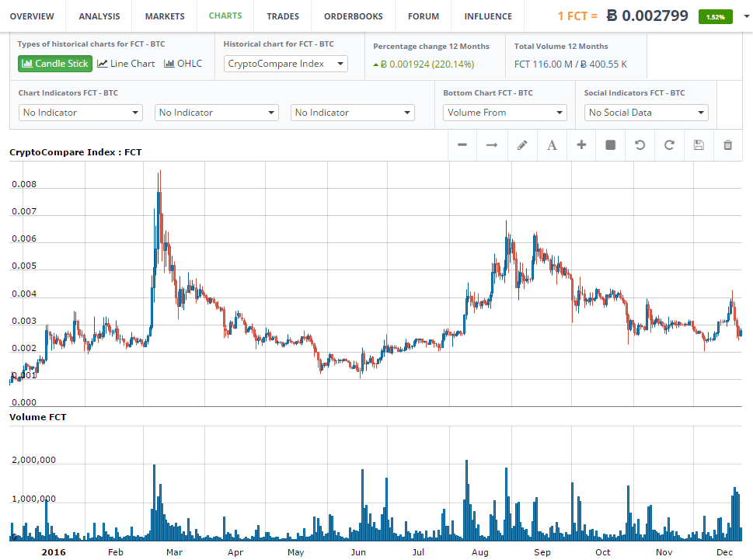Switch chart type to Candle Stick

pyautogui.click(x=55, y=64)
